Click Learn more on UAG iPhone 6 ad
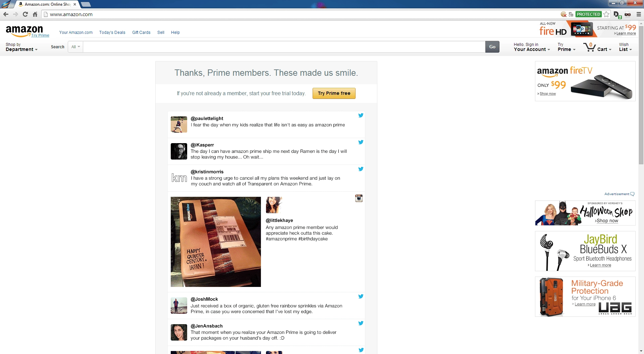This screenshot has height=354, width=644. tap(585, 304)
